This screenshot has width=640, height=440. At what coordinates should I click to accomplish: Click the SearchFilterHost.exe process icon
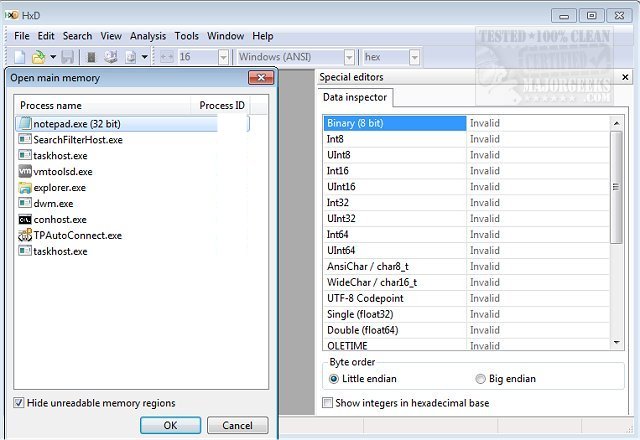pyautogui.click(x=25, y=139)
